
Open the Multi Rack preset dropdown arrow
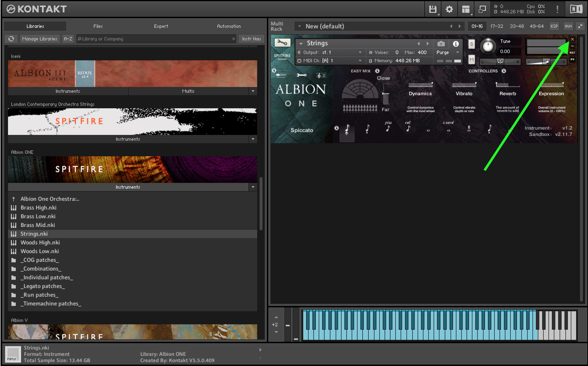tap(300, 26)
